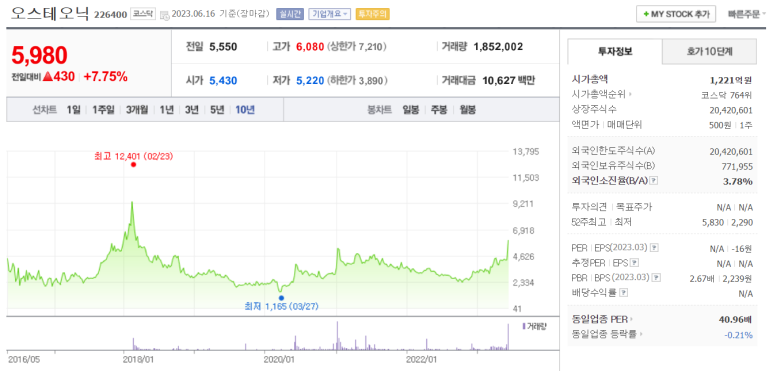Screen dimensions: 773x371
Task: Click the stock name 오스테오닉
Action: 49,13
